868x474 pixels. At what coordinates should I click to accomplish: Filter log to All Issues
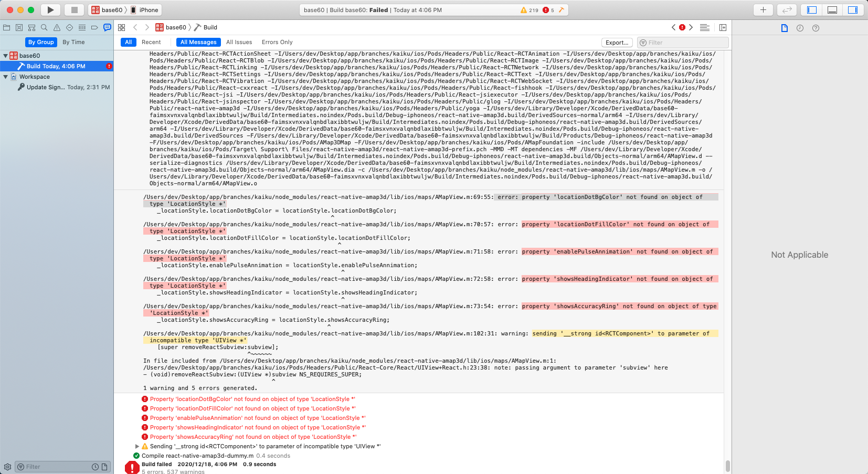[239, 42]
